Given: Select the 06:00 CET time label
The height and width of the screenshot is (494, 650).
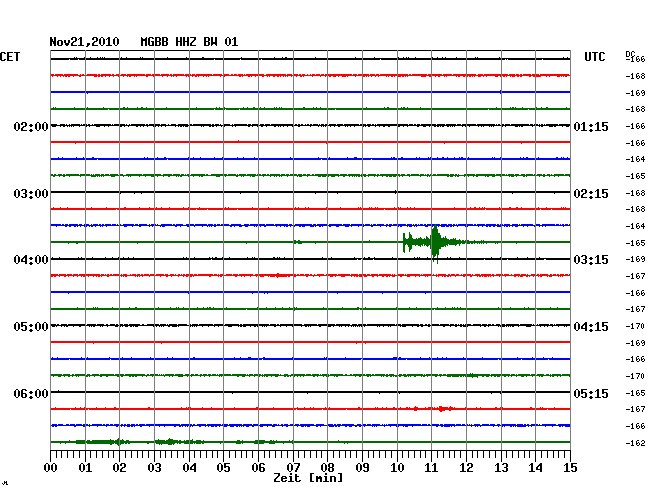Looking at the screenshot, I should click(x=31, y=393).
